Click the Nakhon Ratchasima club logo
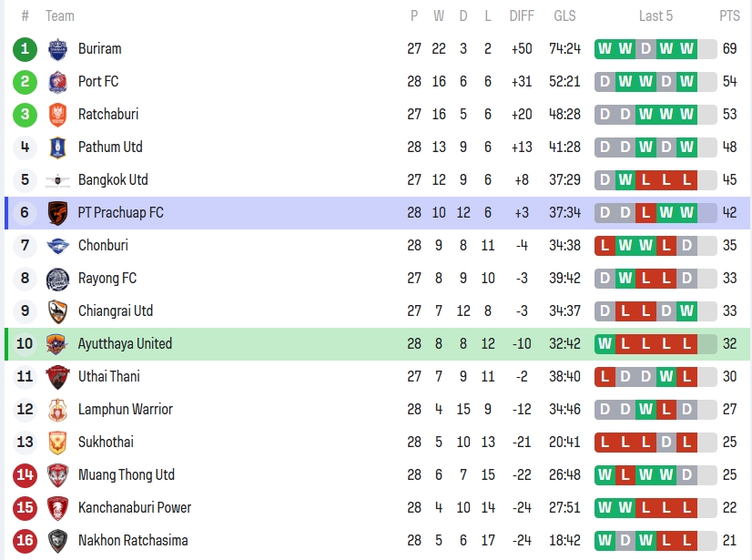 (57, 541)
